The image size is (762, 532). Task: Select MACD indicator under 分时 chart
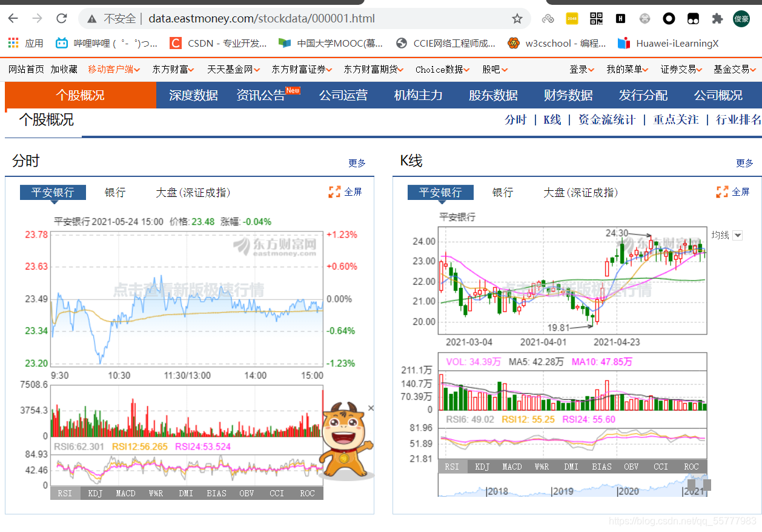pyautogui.click(x=126, y=493)
